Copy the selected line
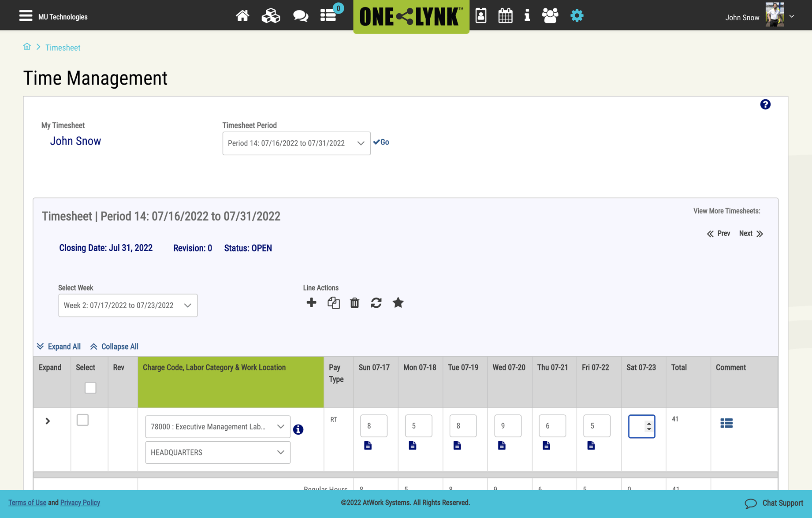 click(x=334, y=303)
